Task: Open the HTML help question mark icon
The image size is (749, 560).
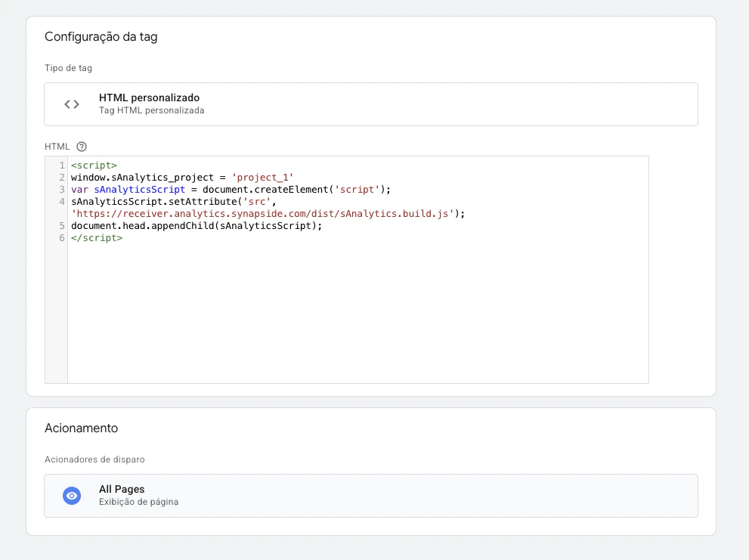Action: coord(82,147)
